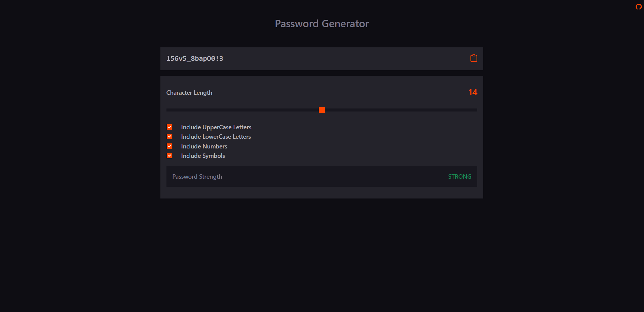The width and height of the screenshot is (644, 312).
Task: Uncheck the Include Symbols checkbox
Action: coord(169,155)
